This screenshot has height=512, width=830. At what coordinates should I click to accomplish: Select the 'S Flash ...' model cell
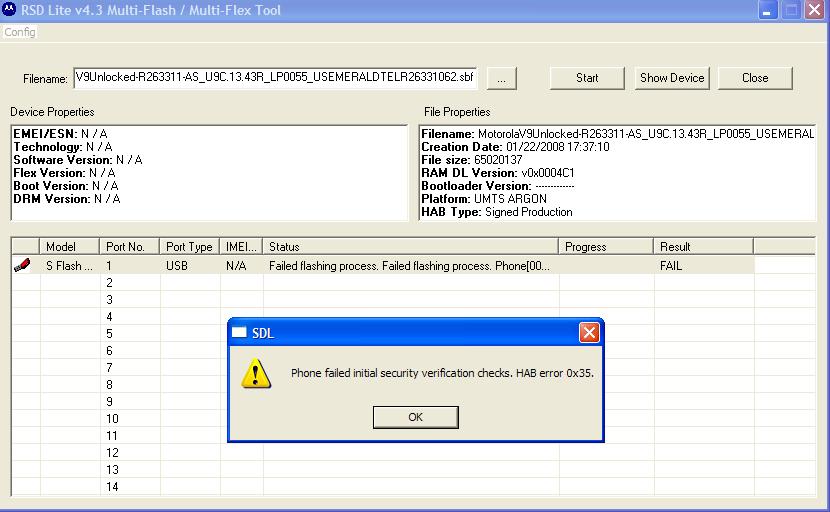69,266
